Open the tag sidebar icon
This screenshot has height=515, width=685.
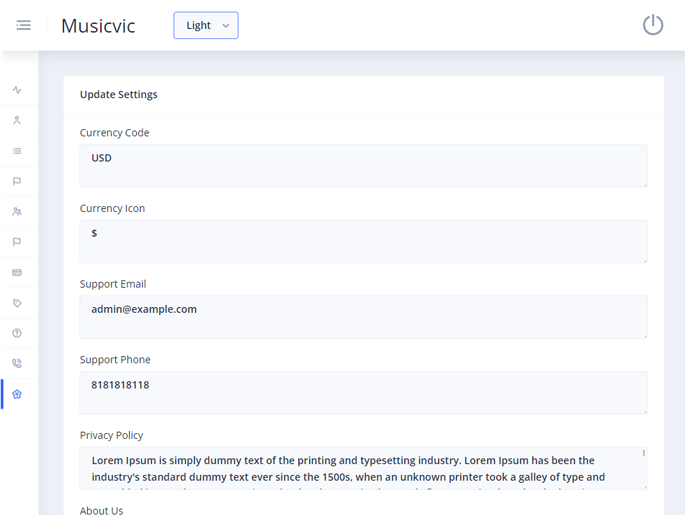tap(17, 303)
